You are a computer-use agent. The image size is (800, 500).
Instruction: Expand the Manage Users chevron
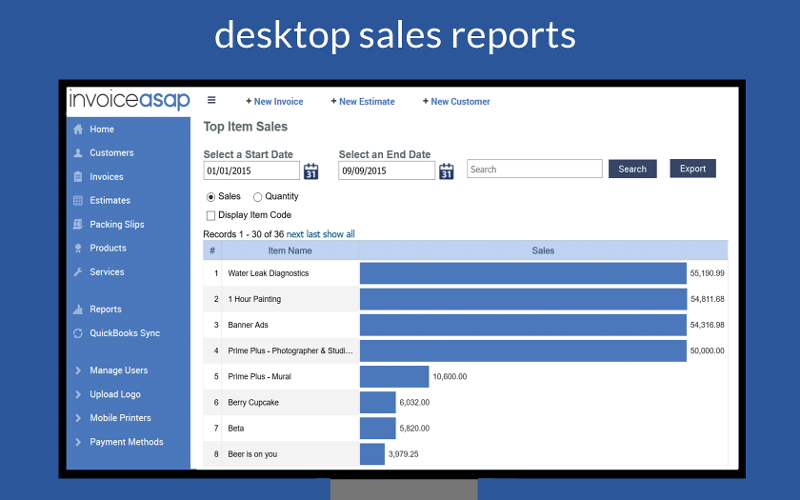[78, 371]
